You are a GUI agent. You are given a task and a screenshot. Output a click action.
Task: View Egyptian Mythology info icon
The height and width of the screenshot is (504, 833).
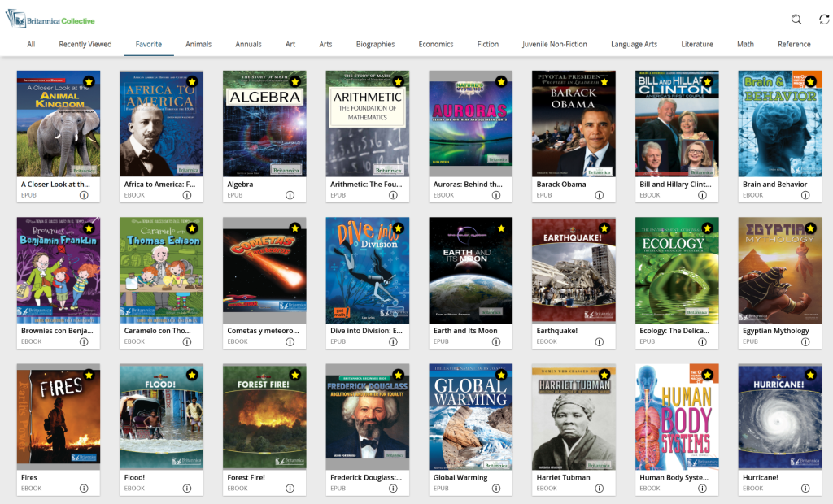click(805, 341)
